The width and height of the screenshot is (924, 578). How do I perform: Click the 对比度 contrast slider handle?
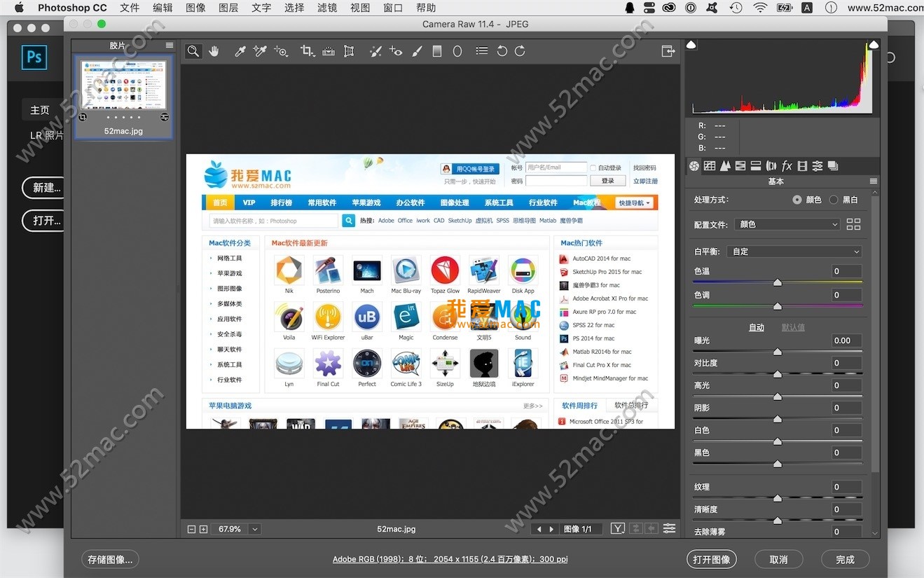click(x=777, y=374)
